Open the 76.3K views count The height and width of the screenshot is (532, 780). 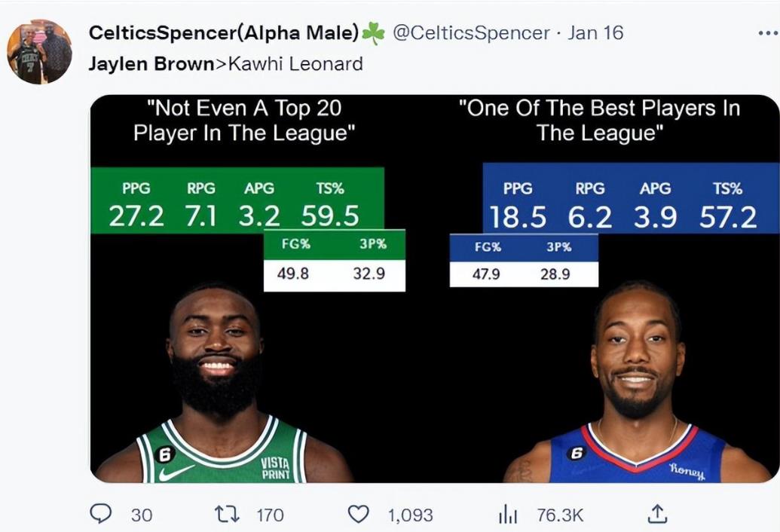point(560,515)
